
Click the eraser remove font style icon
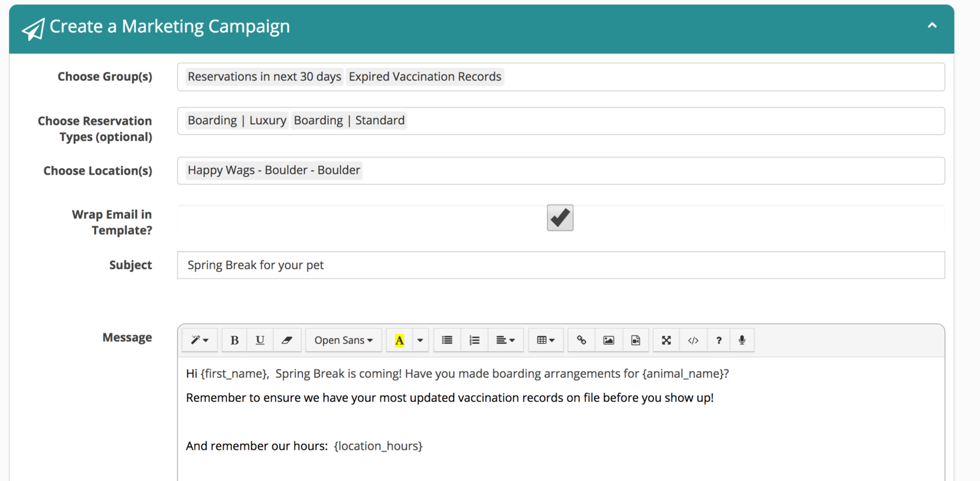[286, 340]
